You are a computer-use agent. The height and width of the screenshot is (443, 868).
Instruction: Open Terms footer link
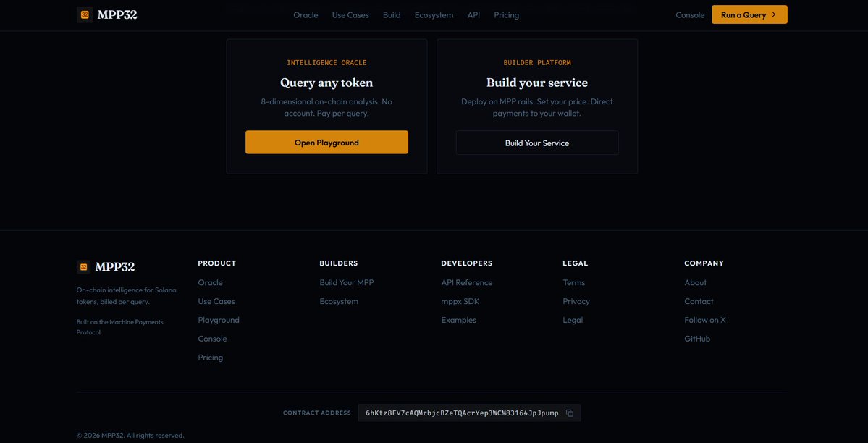point(573,282)
